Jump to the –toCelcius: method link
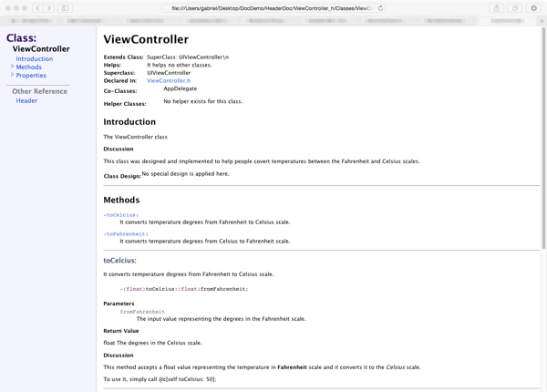Screen dimensions: 547x392 click(121, 215)
